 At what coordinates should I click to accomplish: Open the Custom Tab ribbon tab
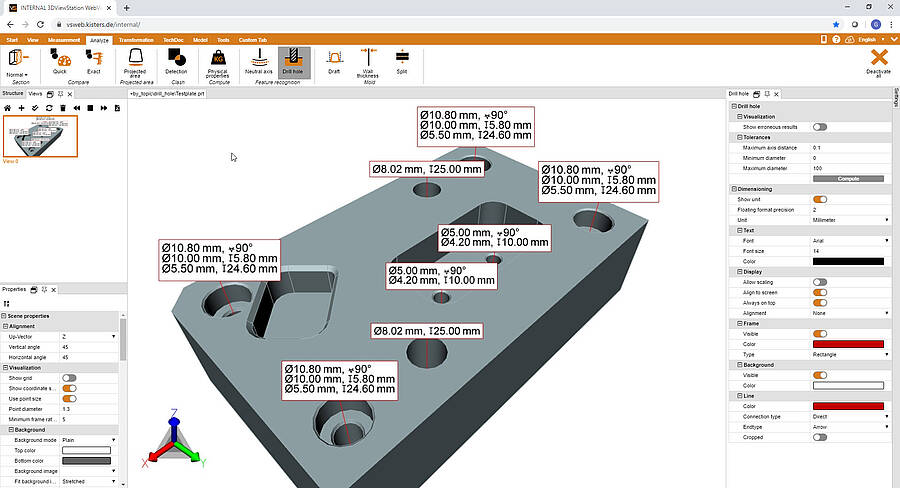coord(253,40)
